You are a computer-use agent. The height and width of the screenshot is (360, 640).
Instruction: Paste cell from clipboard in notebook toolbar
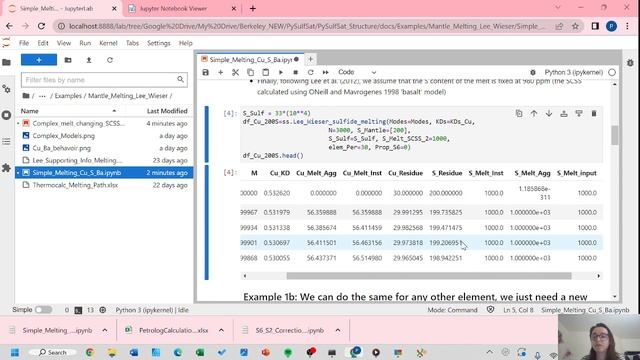tap(265, 72)
